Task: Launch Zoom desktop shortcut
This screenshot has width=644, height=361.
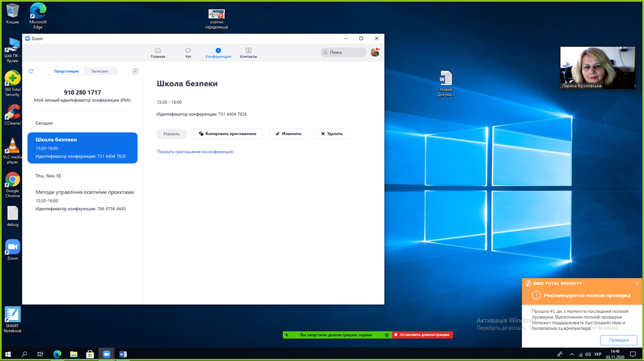Action: tap(12, 250)
